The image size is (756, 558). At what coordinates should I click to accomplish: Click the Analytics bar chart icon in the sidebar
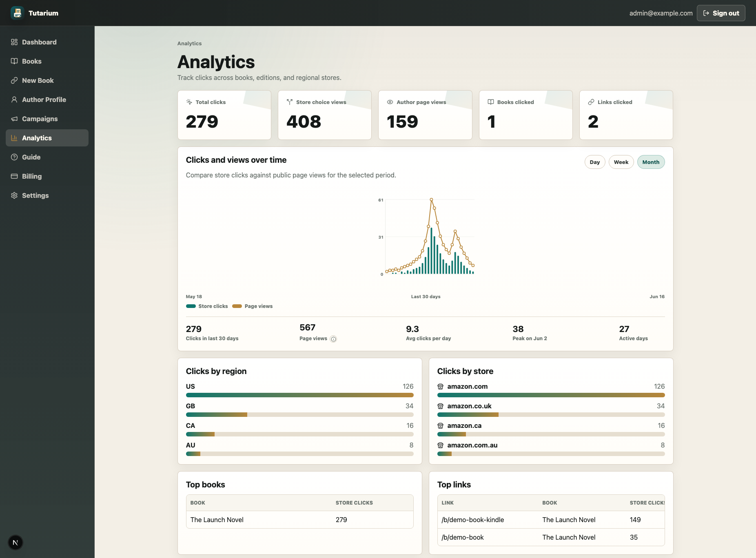tap(14, 138)
